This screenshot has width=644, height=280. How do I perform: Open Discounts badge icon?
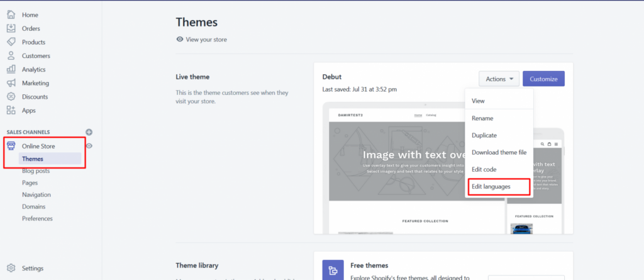pyautogui.click(x=11, y=97)
